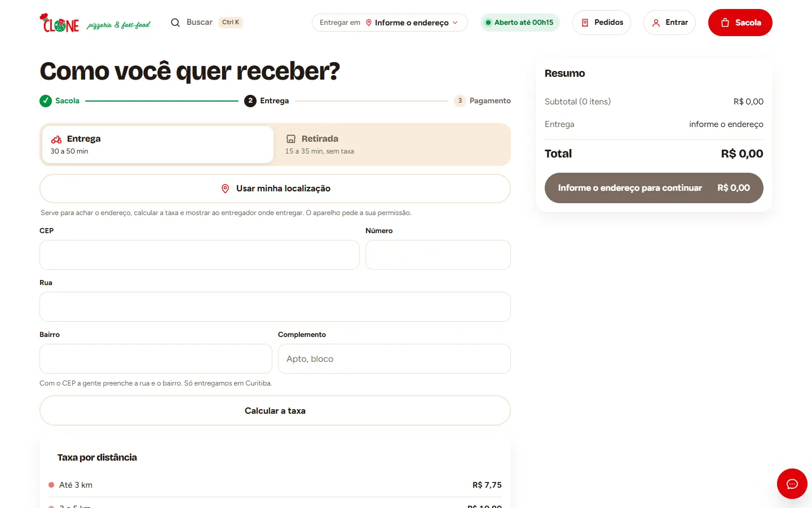Click the store icon in Retirada option
The height and width of the screenshot is (508, 812).
pos(291,139)
